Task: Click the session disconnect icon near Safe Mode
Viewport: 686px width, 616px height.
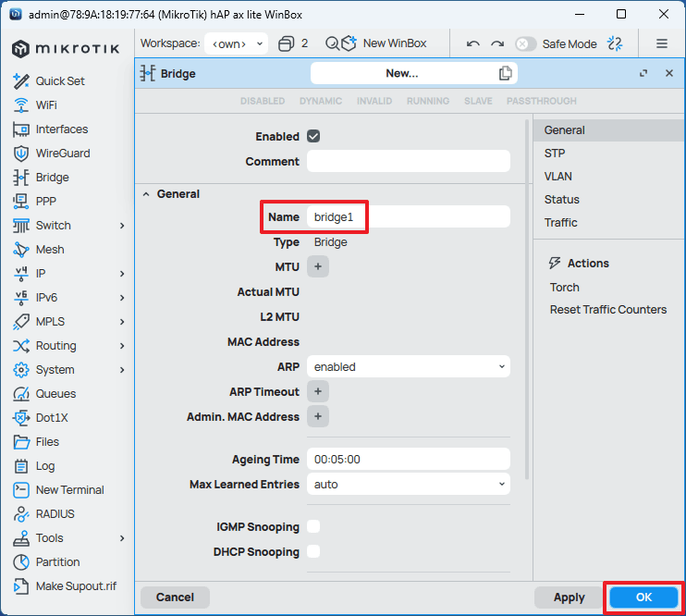Action: coord(616,43)
